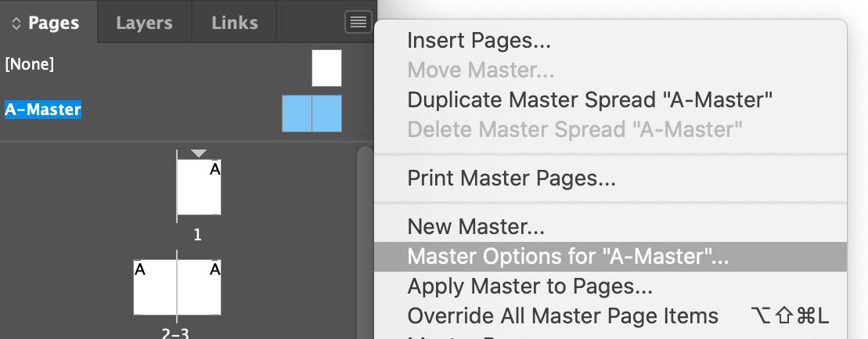Switch to the Layers tab
This screenshot has width=868, height=339.
click(145, 23)
